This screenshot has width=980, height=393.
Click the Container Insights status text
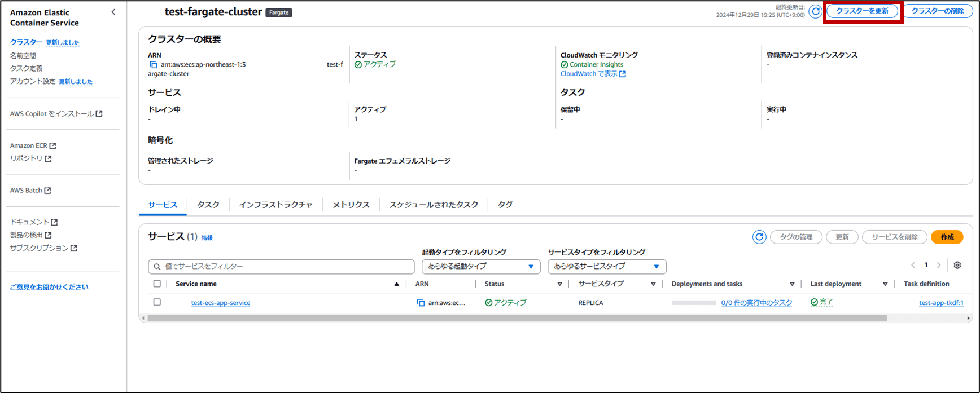[596, 65]
